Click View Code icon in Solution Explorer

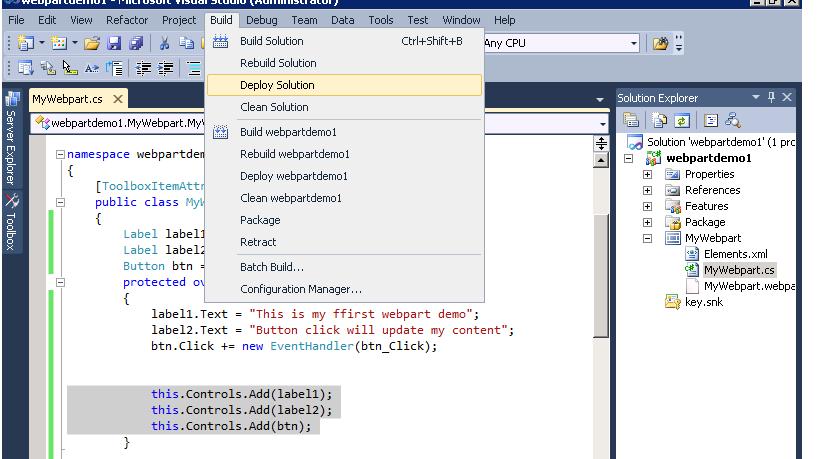tap(711, 120)
